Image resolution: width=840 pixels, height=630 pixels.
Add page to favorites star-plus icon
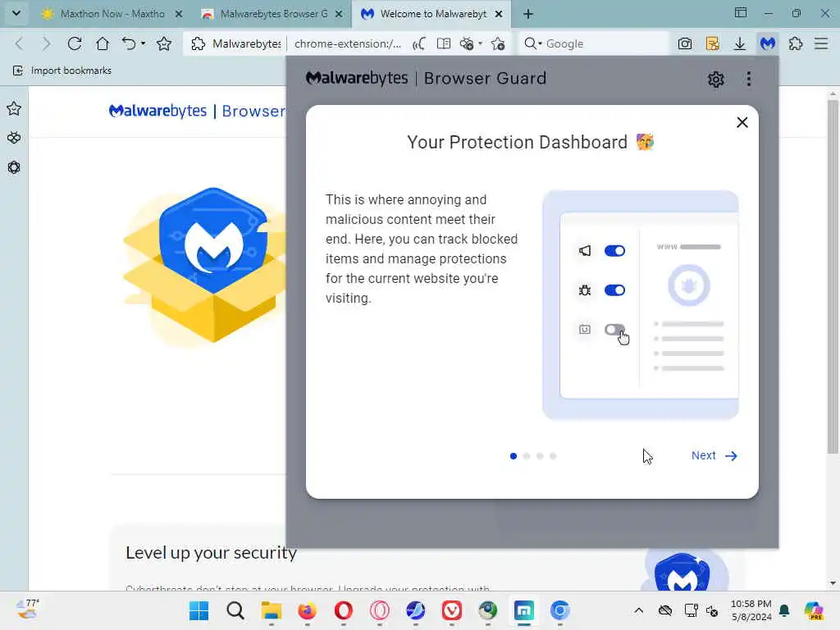pyautogui.click(x=498, y=43)
